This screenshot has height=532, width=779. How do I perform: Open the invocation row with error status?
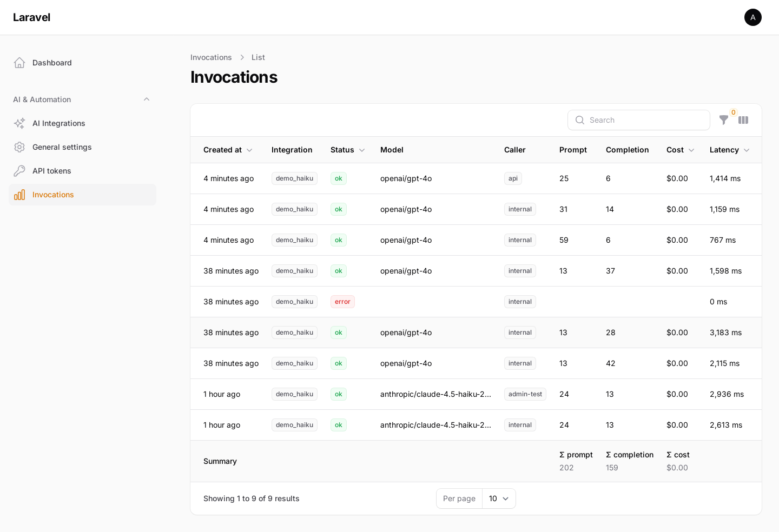coord(476,302)
